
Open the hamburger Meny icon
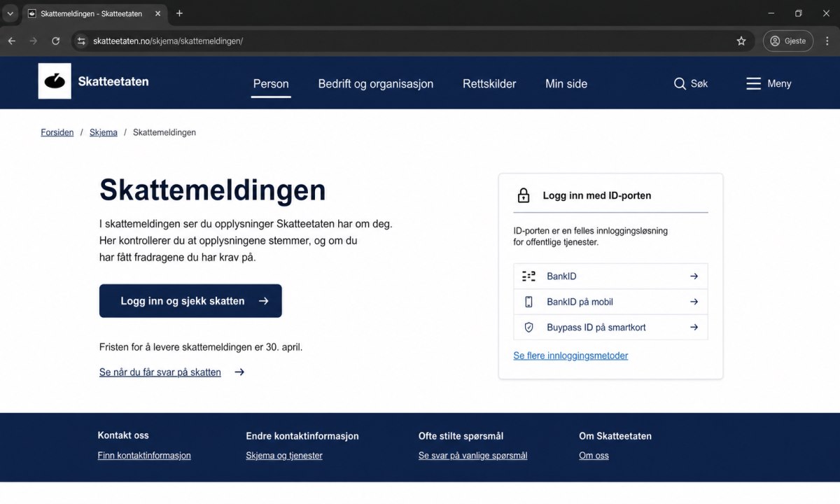[753, 83]
